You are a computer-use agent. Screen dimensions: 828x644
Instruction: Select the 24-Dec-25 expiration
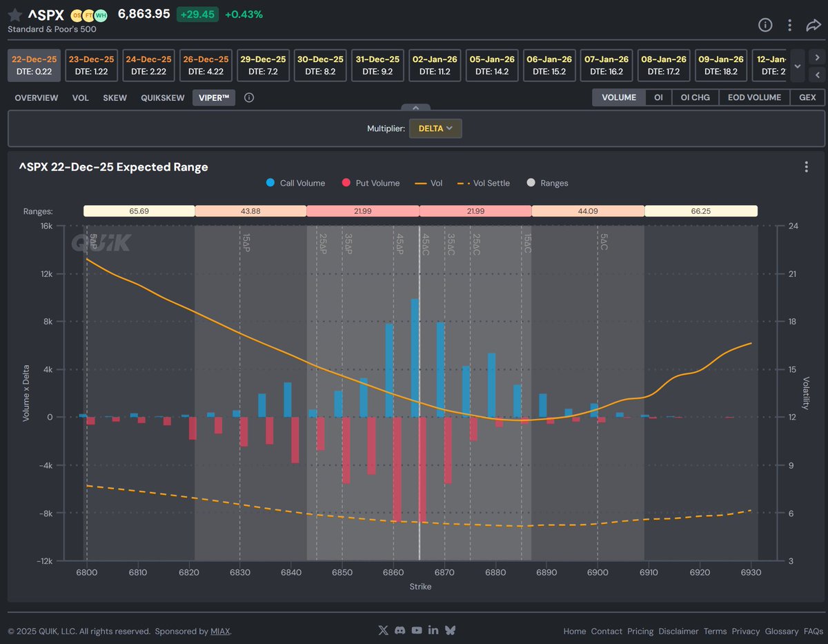pyautogui.click(x=148, y=66)
